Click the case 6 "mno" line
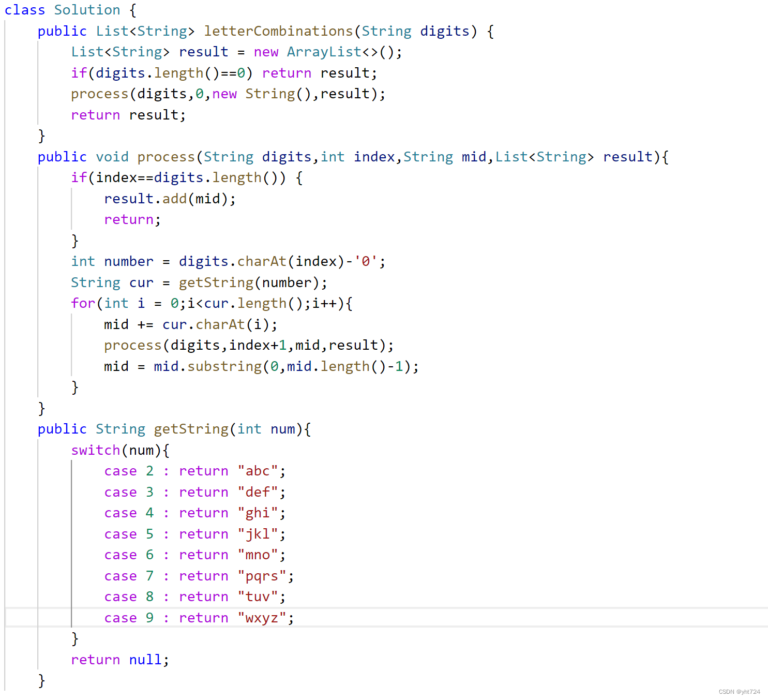 [195, 555]
